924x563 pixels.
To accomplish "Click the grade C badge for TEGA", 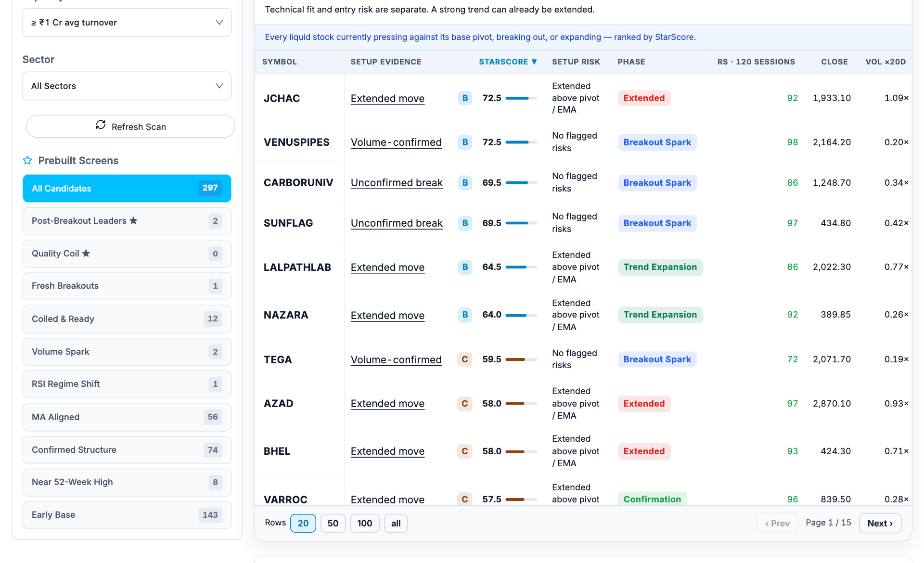I will click(x=465, y=359).
